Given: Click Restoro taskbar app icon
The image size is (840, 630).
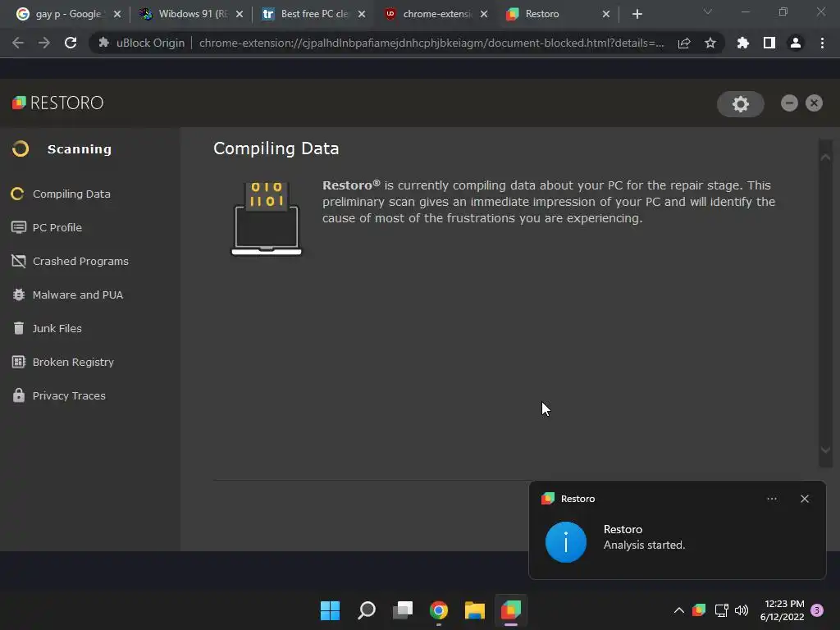Looking at the screenshot, I should point(511,610).
